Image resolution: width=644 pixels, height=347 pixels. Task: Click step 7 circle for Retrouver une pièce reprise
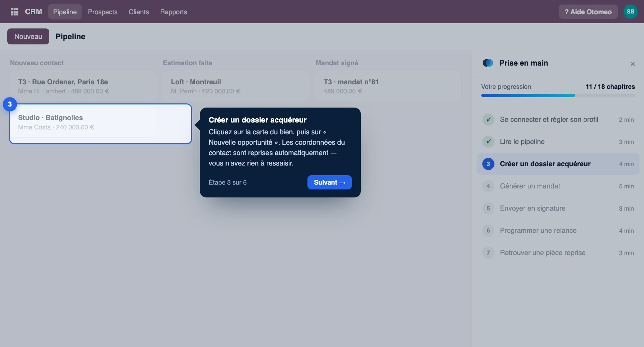pos(488,253)
